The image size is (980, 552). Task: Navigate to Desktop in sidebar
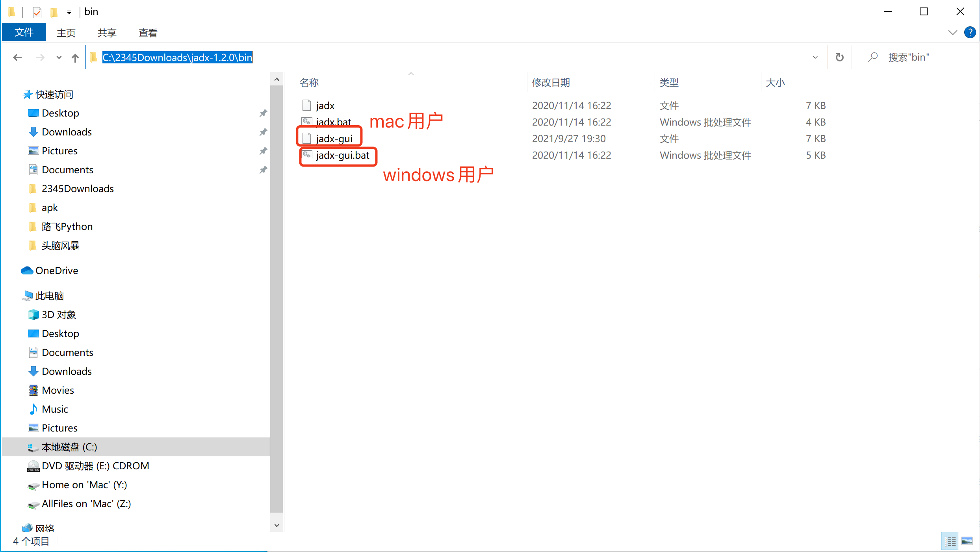[x=60, y=113]
